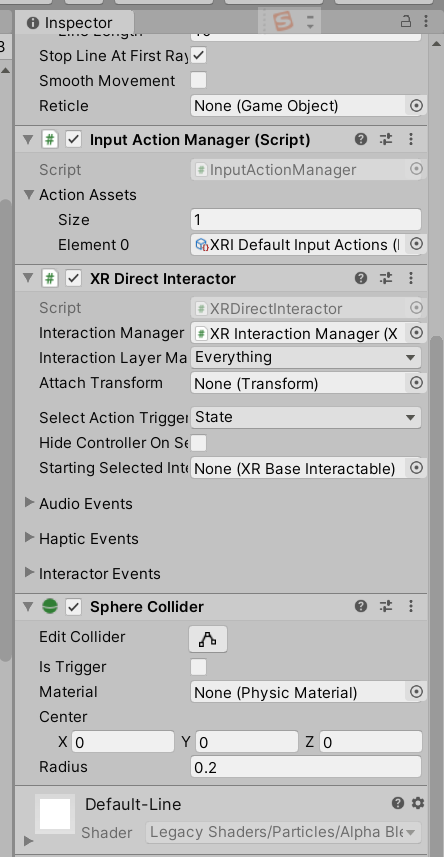The width and height of the screenshot is (444, 857).
Task: Open the Select Action Trigger dropdown
Action: point(306,418)
